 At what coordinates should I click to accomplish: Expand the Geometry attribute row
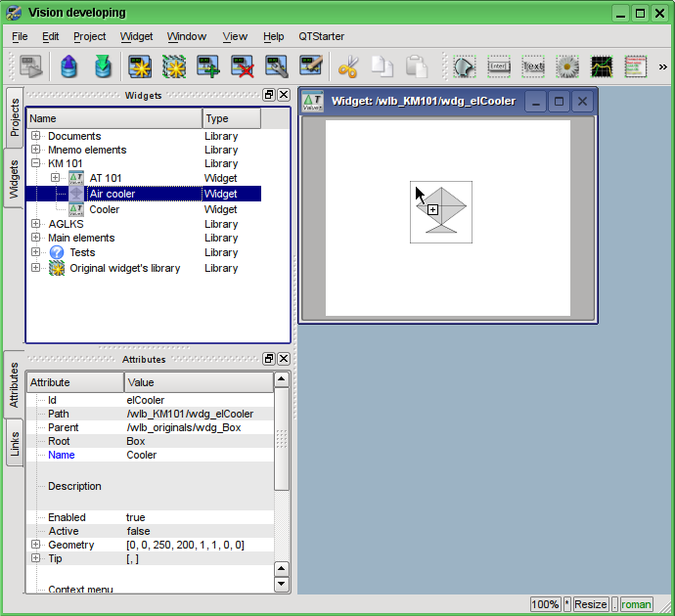coord(36,545)
